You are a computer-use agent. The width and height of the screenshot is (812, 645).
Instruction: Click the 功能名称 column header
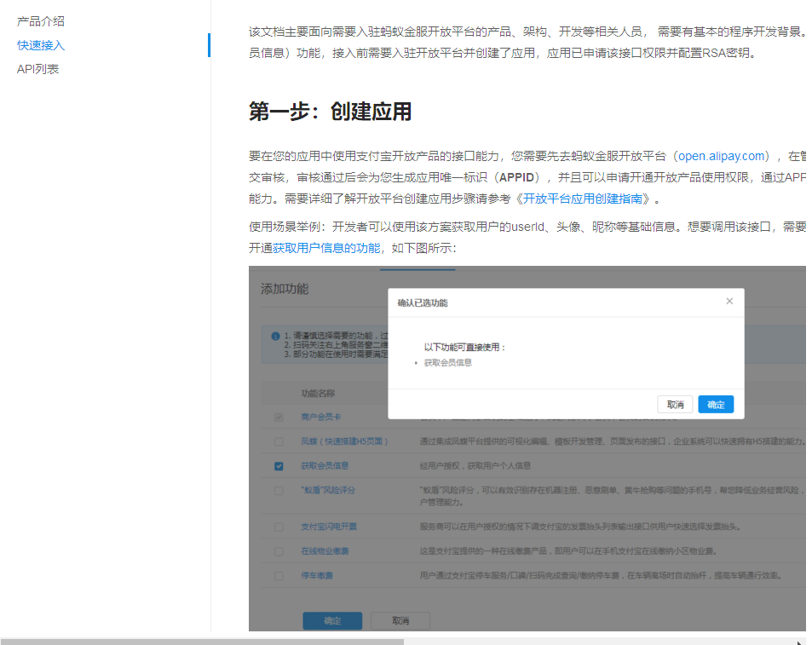tap(318, 394)
